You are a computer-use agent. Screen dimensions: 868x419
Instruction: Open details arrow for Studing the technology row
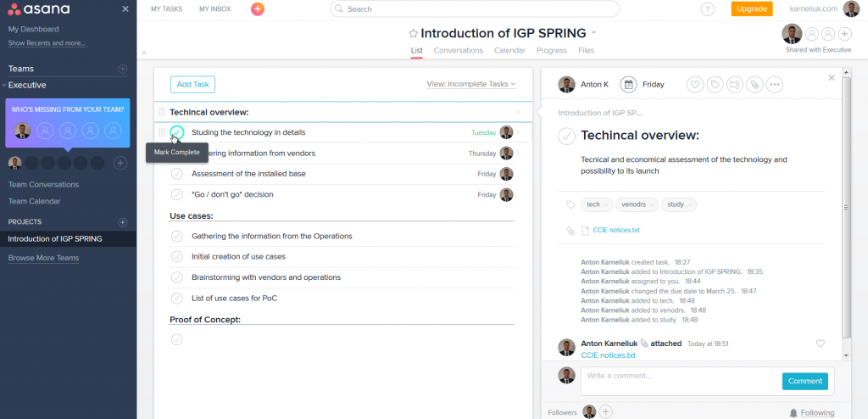[x=518, y=132]
